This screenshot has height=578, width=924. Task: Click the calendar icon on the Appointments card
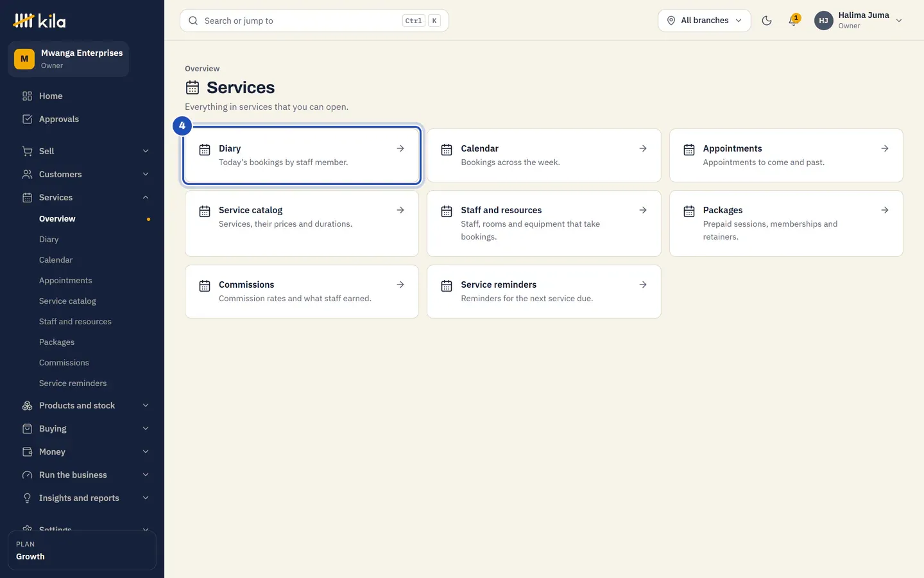689,150
